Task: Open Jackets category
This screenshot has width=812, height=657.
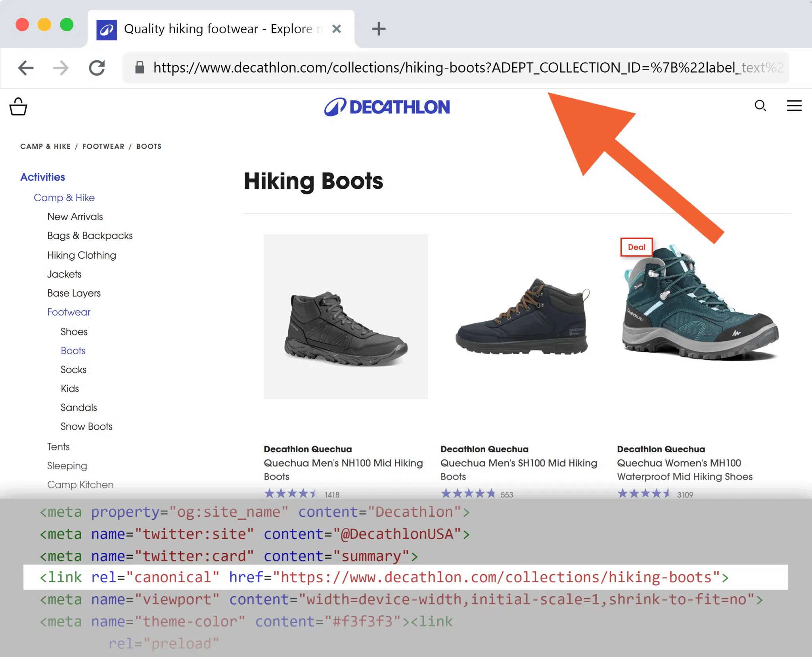Action: tap(64, 274)
